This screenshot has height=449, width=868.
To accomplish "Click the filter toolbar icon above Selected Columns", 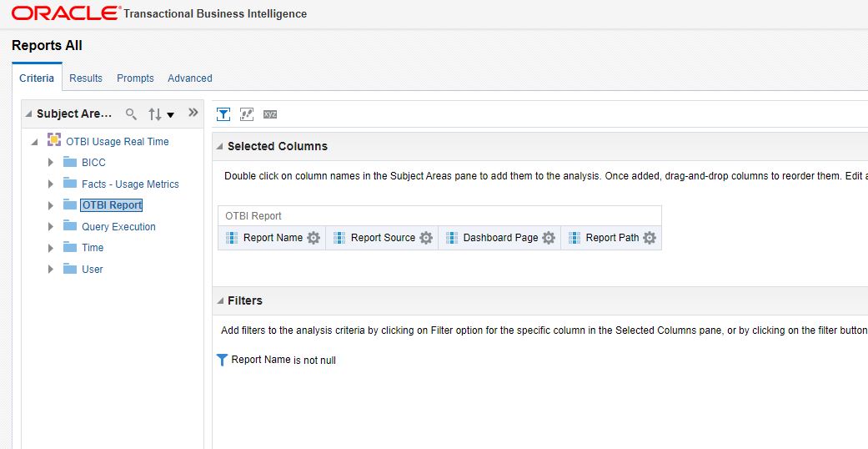I will pos(223,114).
